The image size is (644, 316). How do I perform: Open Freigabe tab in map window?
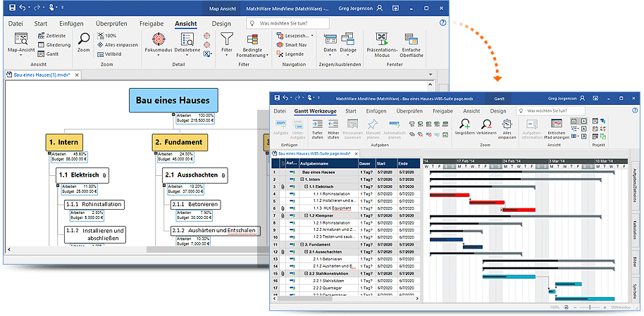click(x=151, y=23)
